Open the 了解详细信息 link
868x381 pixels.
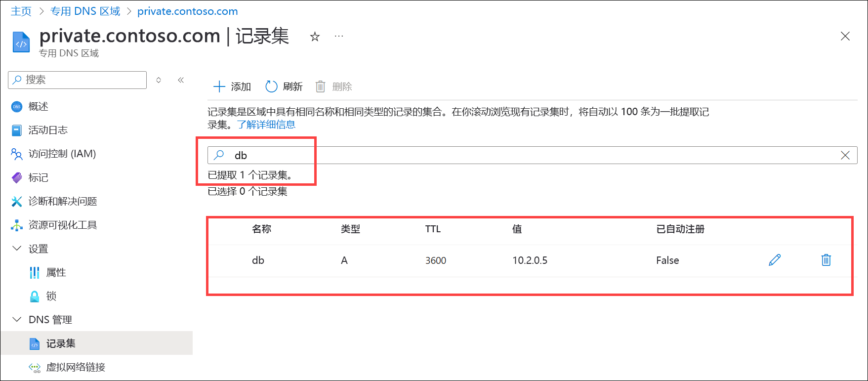266,125
